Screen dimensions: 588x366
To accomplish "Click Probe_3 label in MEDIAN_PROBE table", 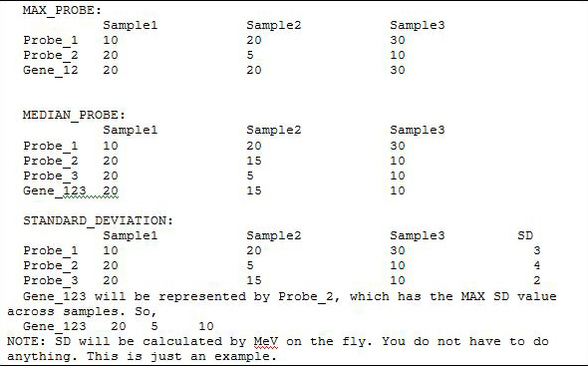I will coord(51,177).
